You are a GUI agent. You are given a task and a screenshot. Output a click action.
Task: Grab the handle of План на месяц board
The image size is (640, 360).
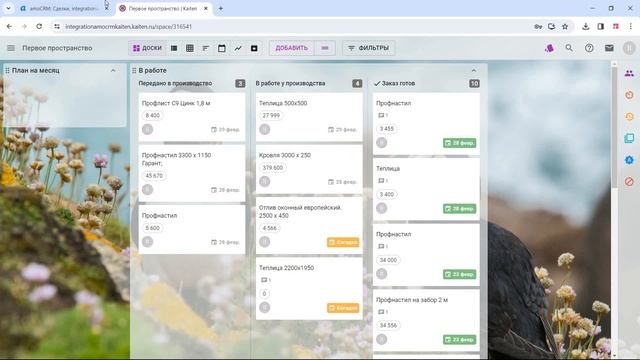point(7,71)
